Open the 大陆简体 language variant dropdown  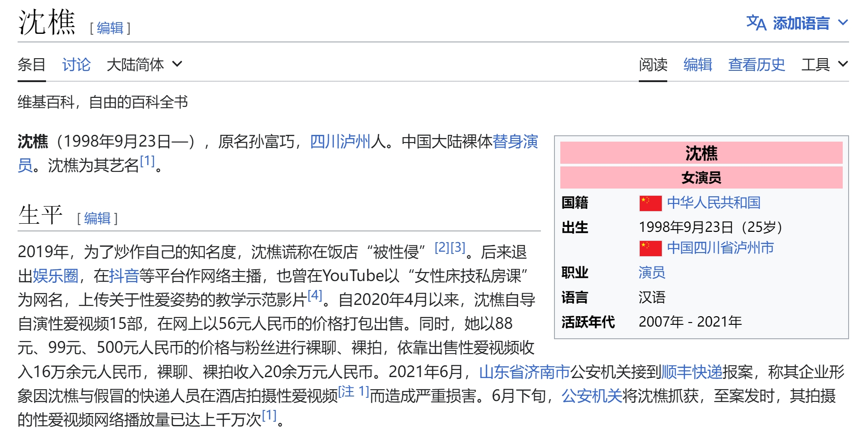144,65
